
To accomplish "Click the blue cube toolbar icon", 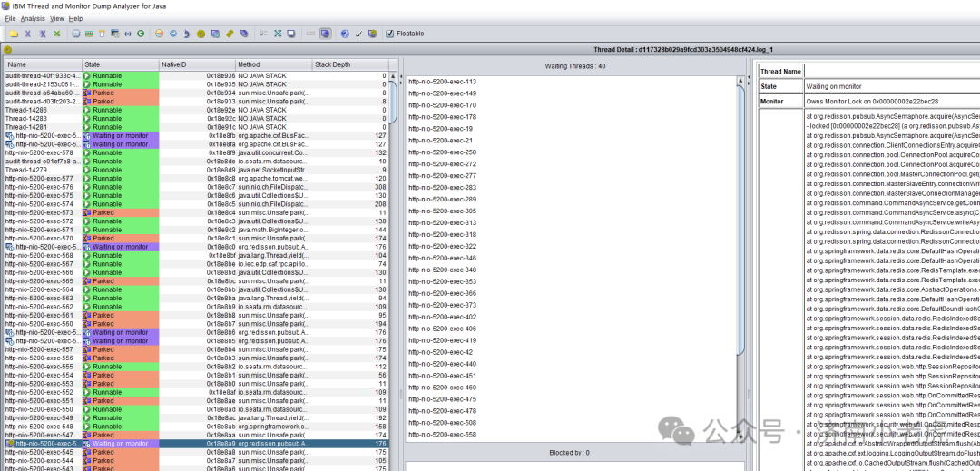I will tap(244, 34).
